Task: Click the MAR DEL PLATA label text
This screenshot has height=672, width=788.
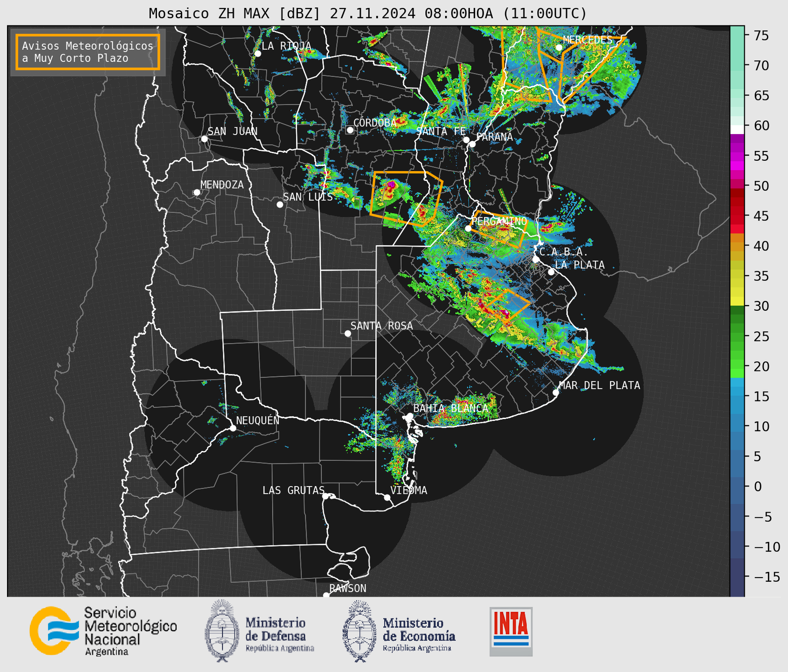Action: click(599, 385)
